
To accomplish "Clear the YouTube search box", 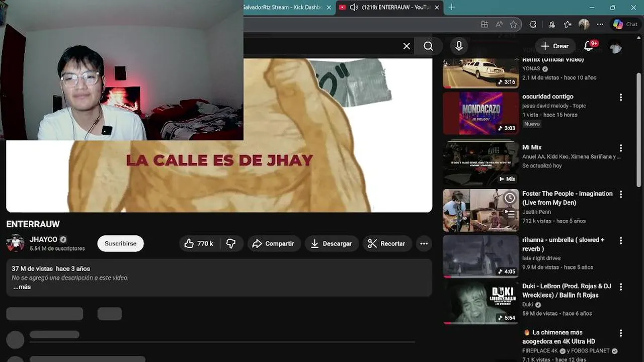I will pyautogui.click(x=407, y=46).
